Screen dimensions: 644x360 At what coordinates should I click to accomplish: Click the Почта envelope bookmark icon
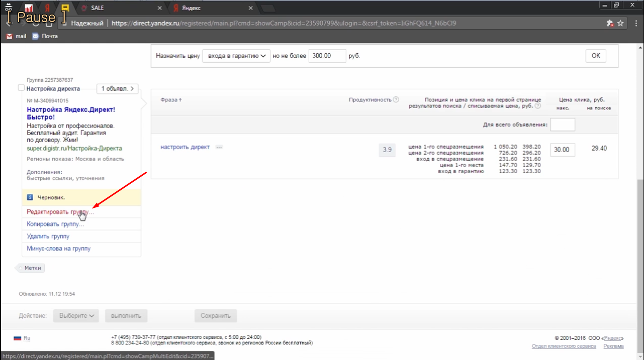36,36
